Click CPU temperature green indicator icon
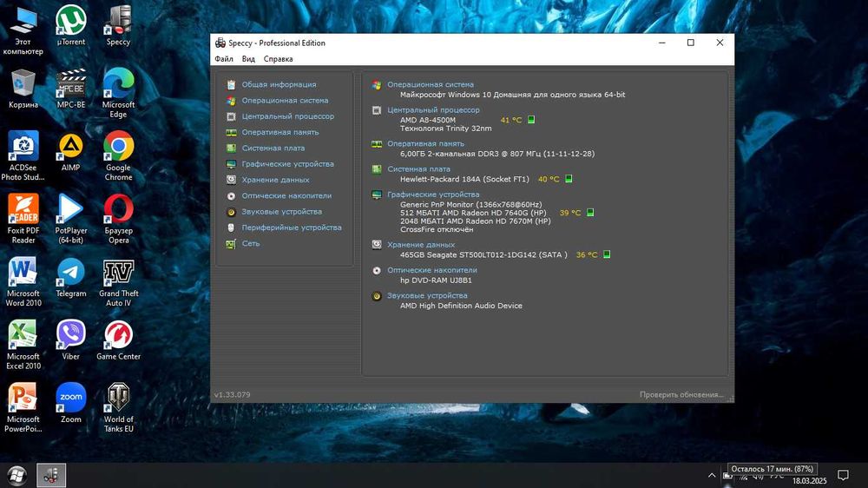 click(531, 120)
